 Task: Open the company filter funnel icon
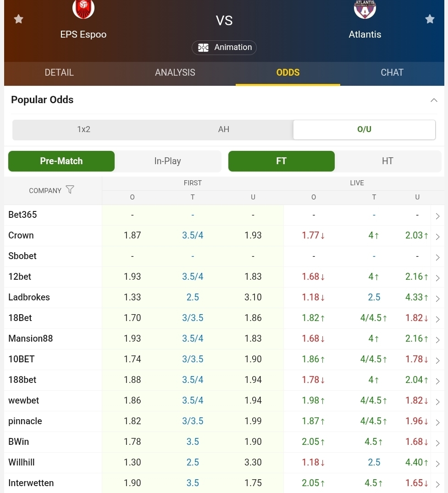coord(70,190)
